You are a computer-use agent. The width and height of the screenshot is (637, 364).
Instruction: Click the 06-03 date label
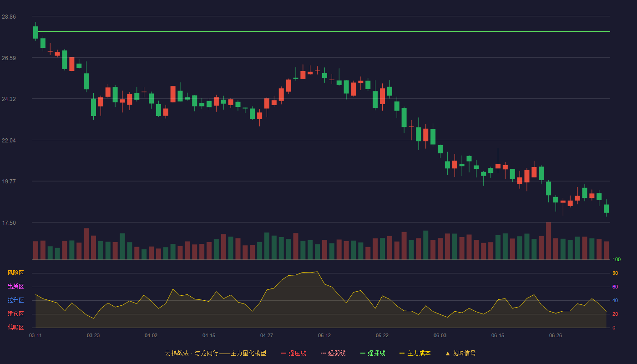(x=440, y=335)
